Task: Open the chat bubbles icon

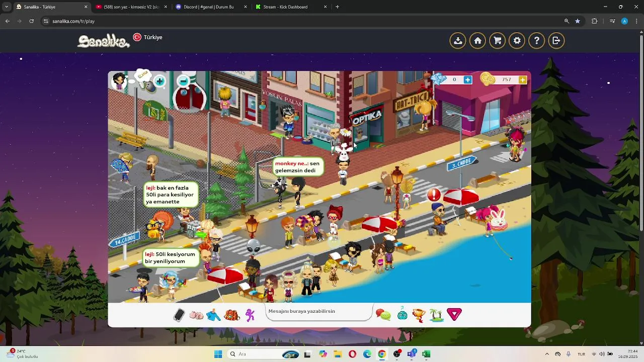Action: point(383,315)
